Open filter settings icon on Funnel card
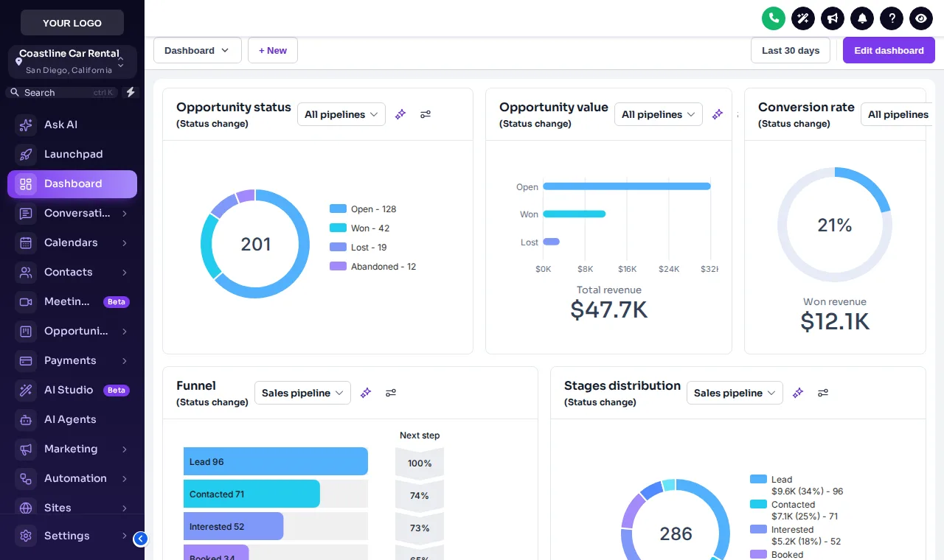Viewport: 944px width, 560px height. coord(391,393)
